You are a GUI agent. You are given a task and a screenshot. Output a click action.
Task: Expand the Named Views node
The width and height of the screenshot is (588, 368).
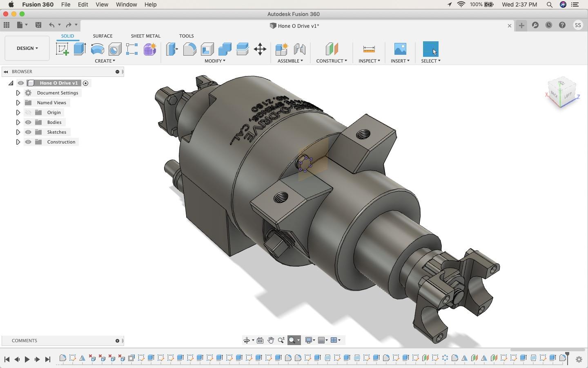tap(18, 103)
